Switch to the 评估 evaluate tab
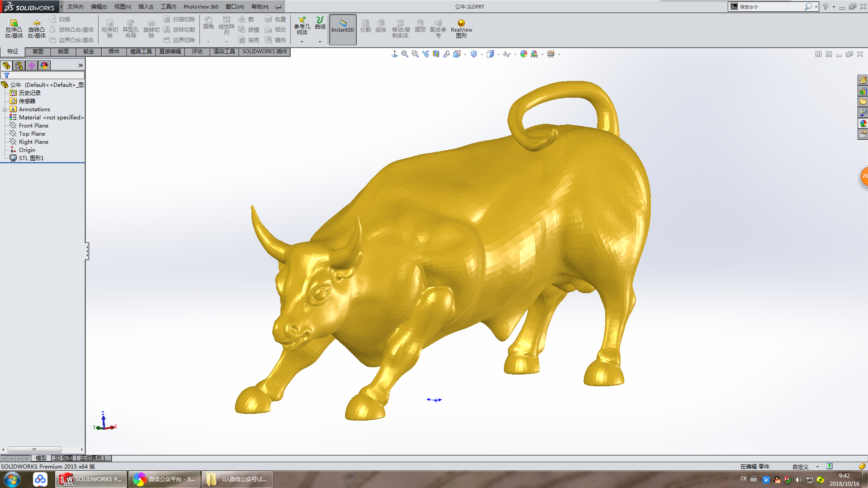This screenshot has width=868, height=488. click(x=197, y=52)
